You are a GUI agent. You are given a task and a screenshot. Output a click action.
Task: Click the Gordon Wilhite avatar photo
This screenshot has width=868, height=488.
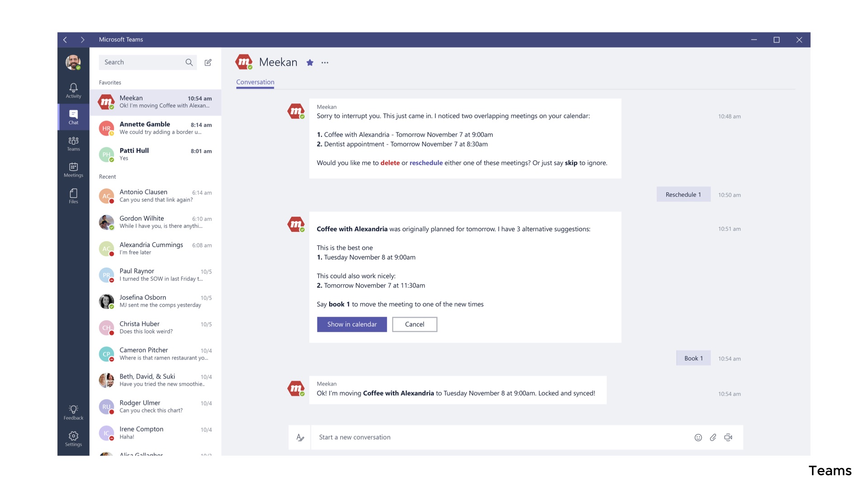[x=106, y=222]
